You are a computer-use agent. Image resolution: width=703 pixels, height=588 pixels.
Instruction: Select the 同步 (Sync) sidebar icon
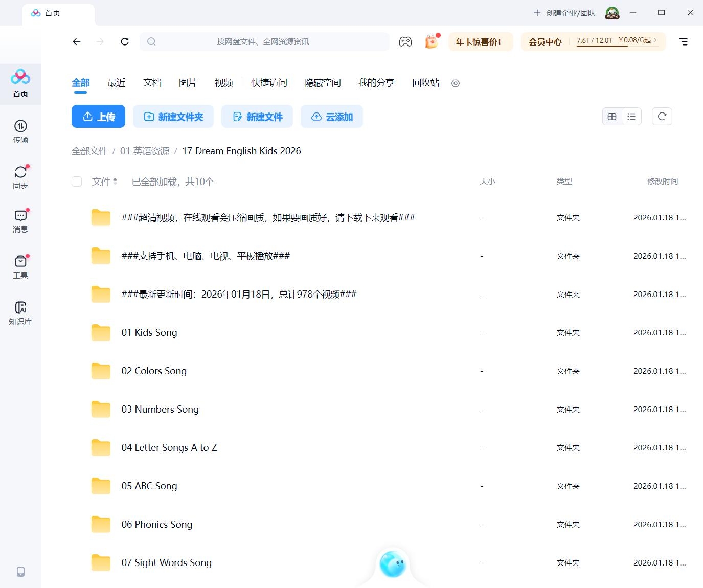(x=20, y=176)
